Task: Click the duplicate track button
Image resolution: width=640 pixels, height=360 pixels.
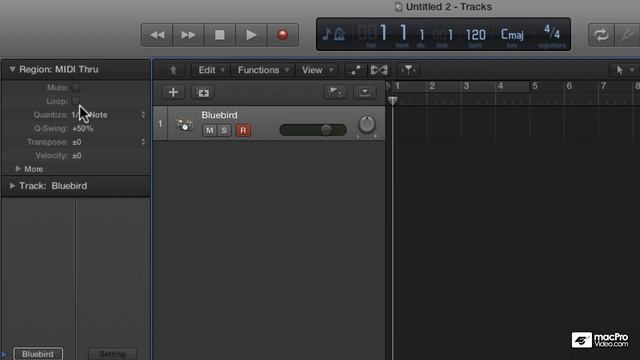Action: click(203, 93)
